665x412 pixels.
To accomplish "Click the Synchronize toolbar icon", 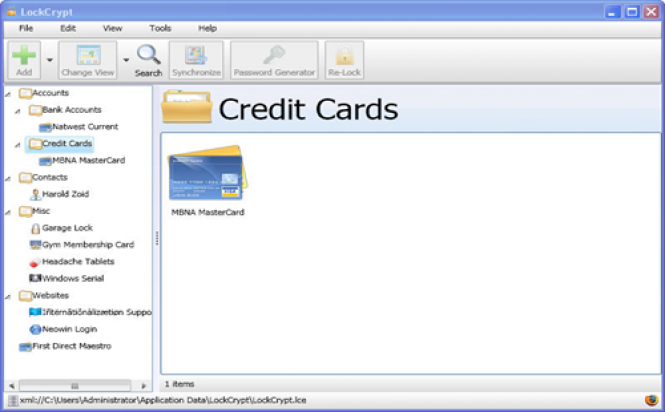I will (196, 59).
